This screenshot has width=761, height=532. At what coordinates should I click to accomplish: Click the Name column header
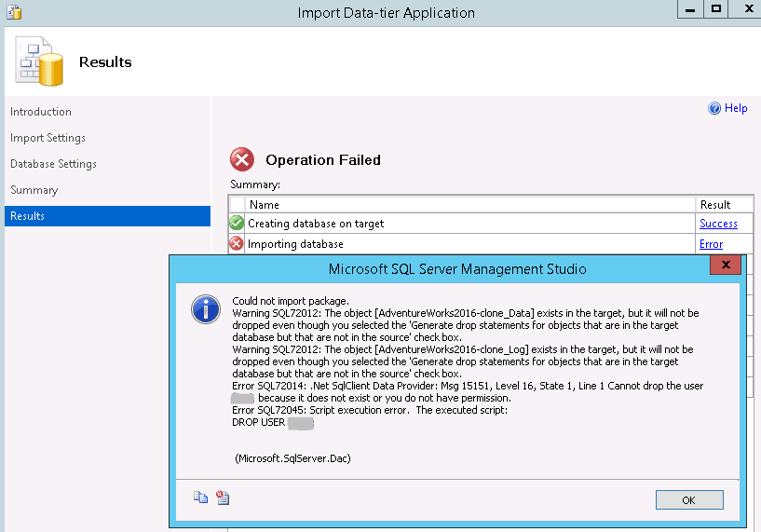[469, 205]
